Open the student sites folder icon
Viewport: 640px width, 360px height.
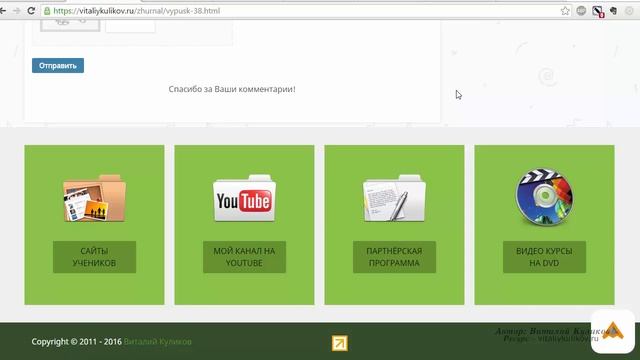pos(94,198)
